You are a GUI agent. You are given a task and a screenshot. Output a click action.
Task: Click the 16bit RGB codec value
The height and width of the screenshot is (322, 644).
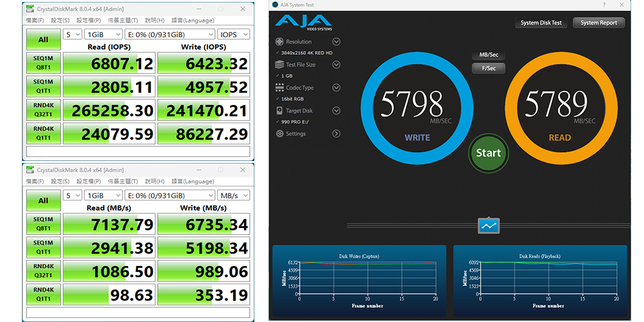point(292,99)
